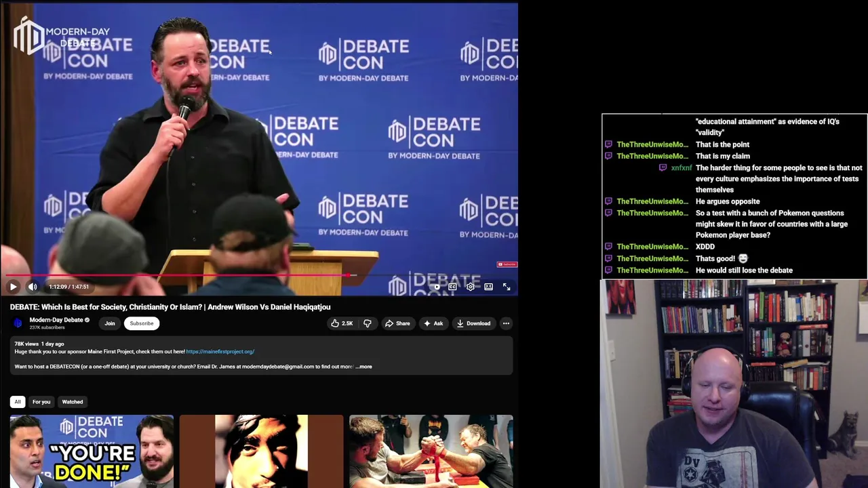The image size is (868, 488).
Task: Click the 78K views 1 day ago text
Action: coord(39,344)
